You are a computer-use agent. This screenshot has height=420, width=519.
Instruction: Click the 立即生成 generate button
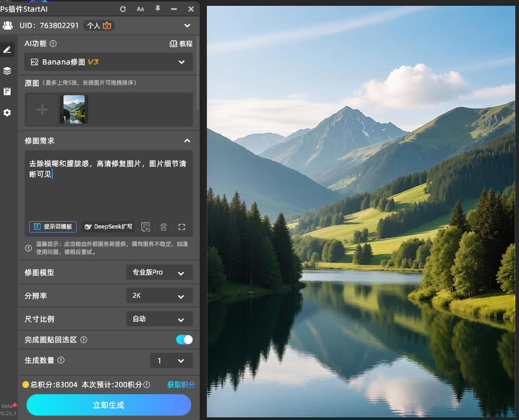(108, 405)
